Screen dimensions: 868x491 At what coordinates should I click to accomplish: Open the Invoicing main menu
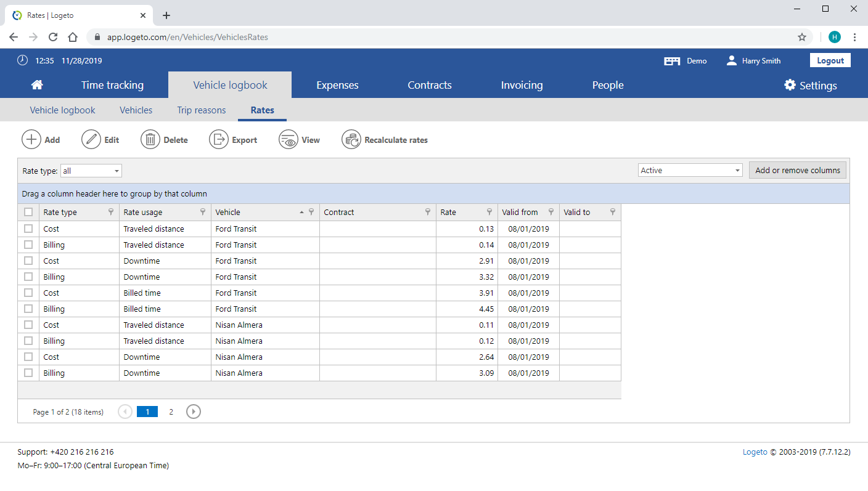[x=522, y=85]
